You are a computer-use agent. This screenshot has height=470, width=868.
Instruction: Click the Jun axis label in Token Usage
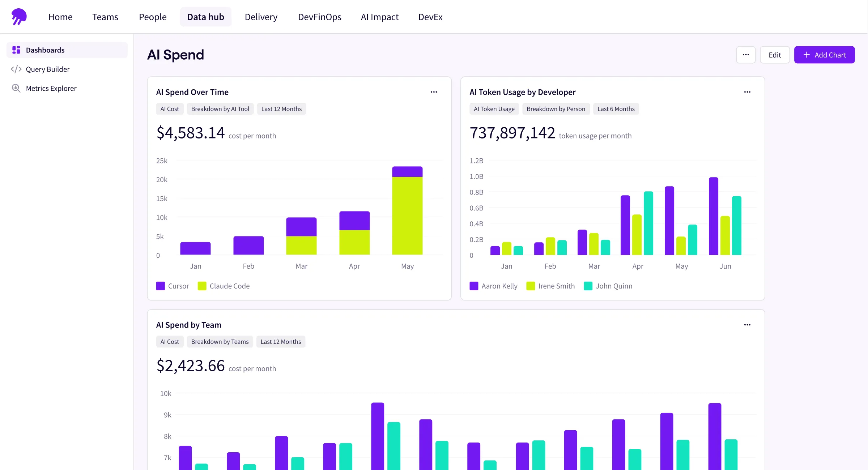click(725, 266)
